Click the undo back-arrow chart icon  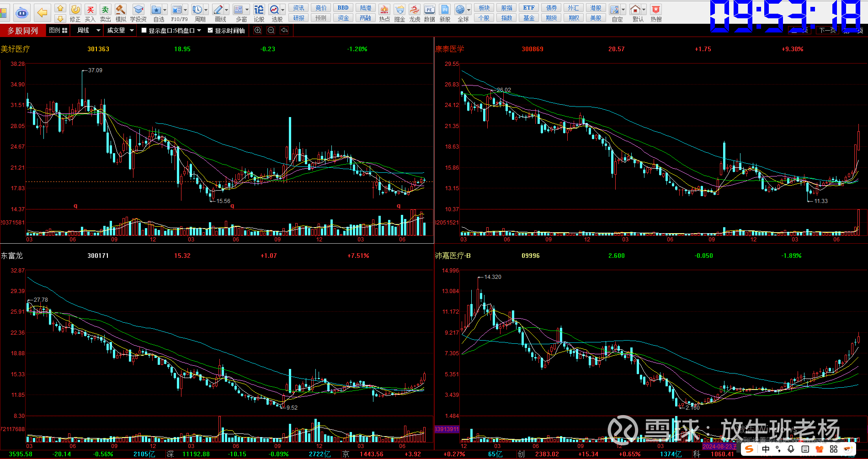[x=284, y=30]
